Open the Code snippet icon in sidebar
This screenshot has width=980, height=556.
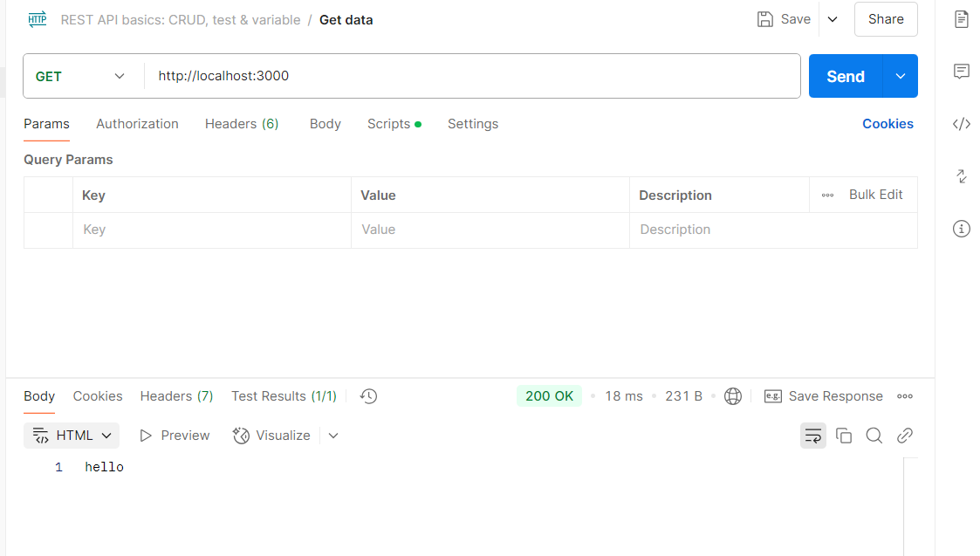[x=962, y=124]
